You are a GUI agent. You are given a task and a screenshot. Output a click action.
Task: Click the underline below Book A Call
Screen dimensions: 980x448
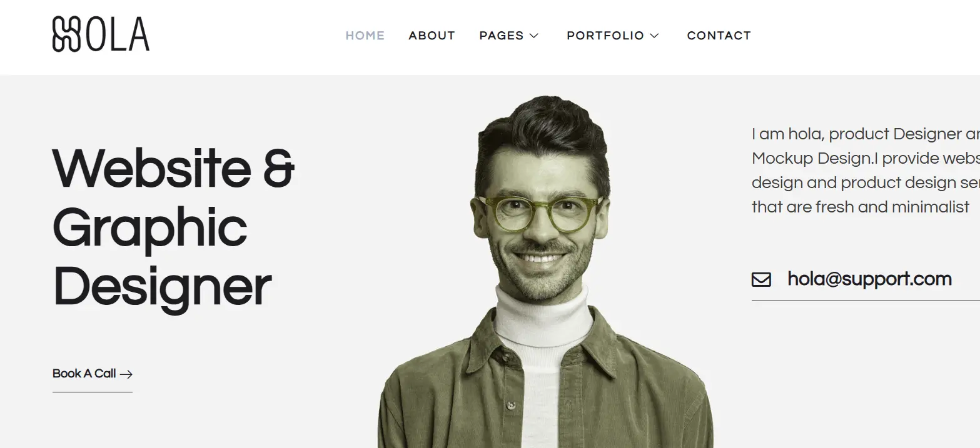coord(93,392)
